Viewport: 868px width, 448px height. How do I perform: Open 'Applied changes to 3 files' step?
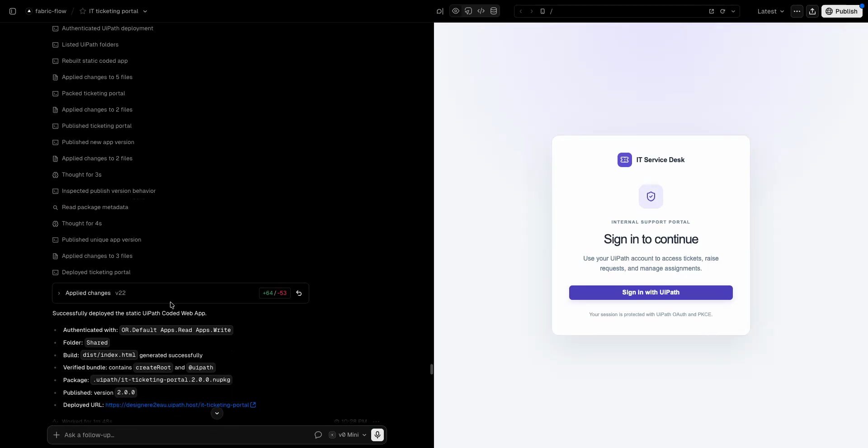click(x=92, y=256)
